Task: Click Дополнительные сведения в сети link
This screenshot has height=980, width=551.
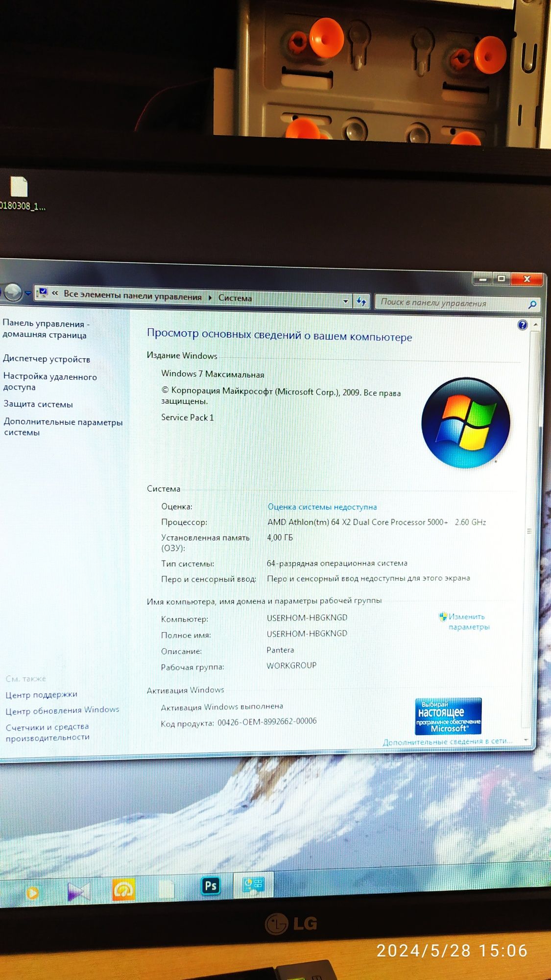Action: [x=447, y=741]
